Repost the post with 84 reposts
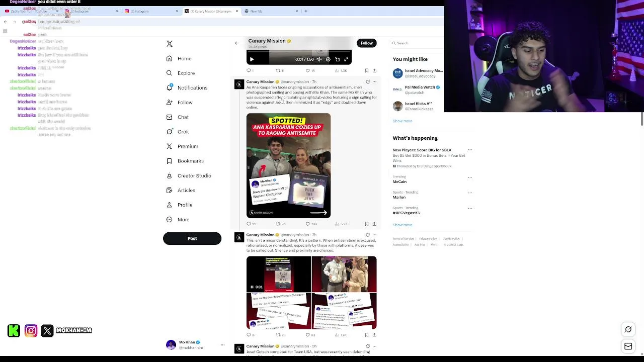644x362 pixels. pos(280,224)
